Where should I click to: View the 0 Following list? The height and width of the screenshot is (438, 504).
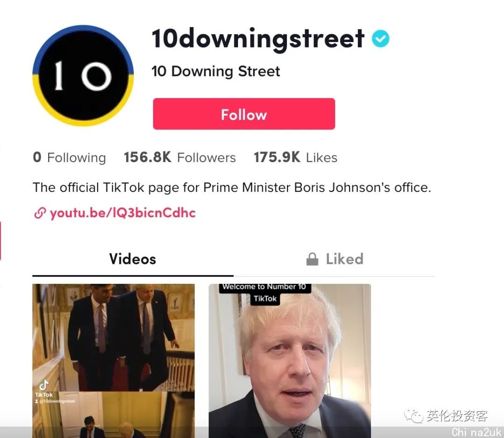click(x=70, y=157)
